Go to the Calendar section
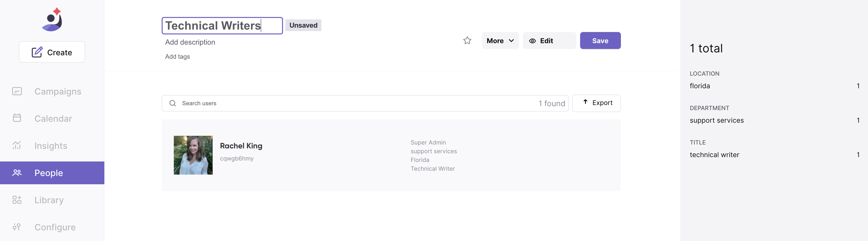The image size is (868, 241). pyautogui.click(x=52, y=119)
